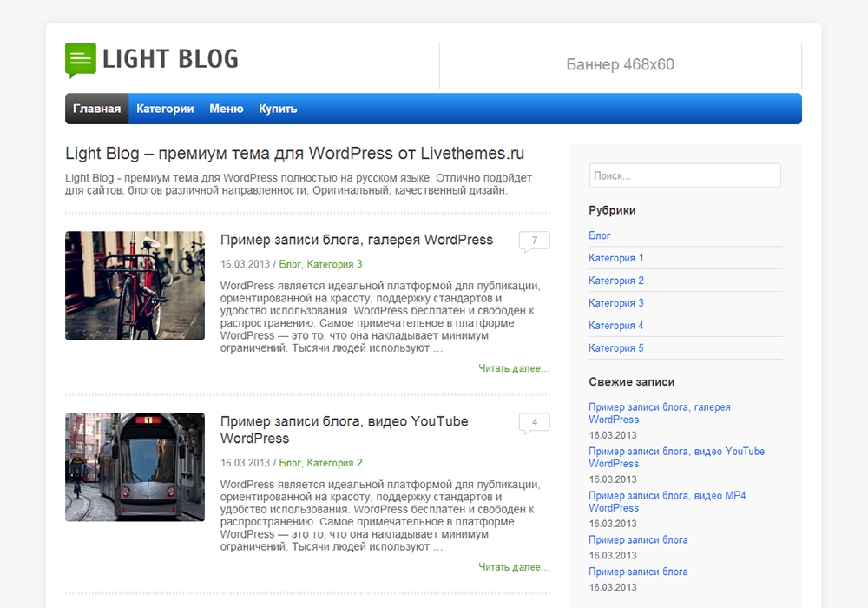
Task: Click the Свежие записи sidebar heading
Action: click(632, 382)
